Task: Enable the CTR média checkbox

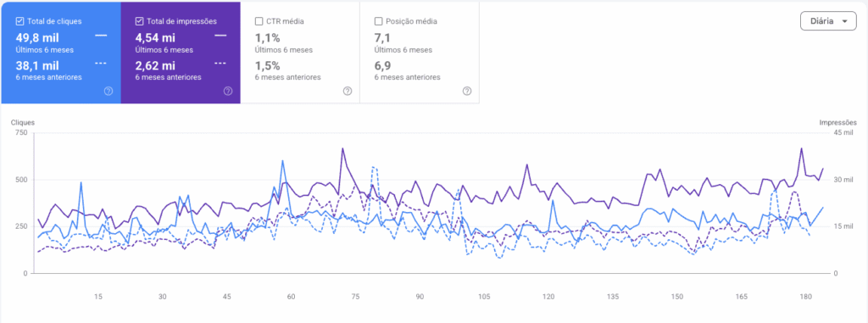Action: [259, 21]
